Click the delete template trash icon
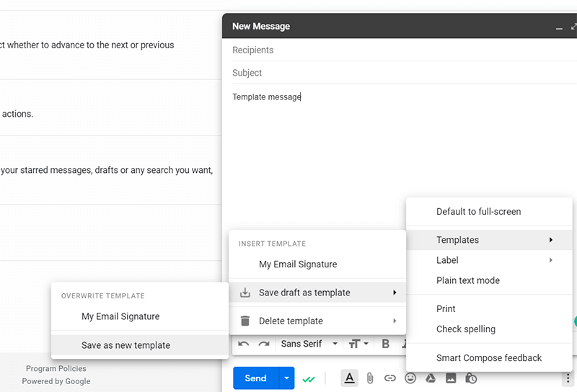577x392 pixels. point(245,321)
